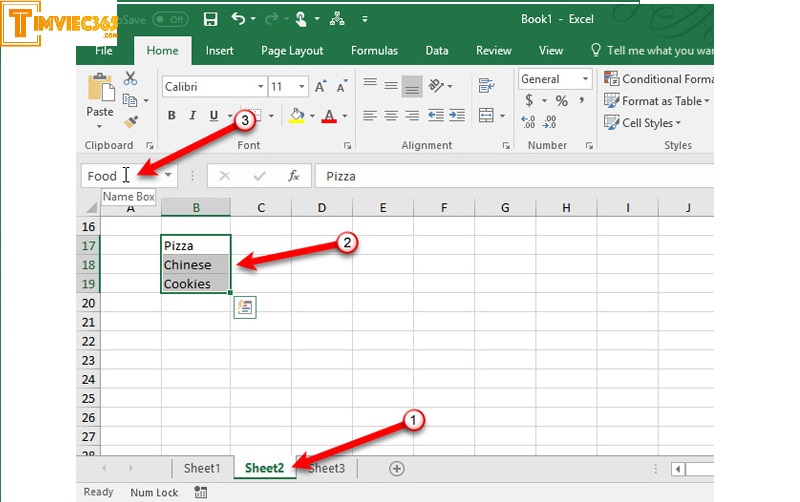Align text right
Image resolution: width=800 pixels, height=502 pixels.
click(x=412, y=116)
